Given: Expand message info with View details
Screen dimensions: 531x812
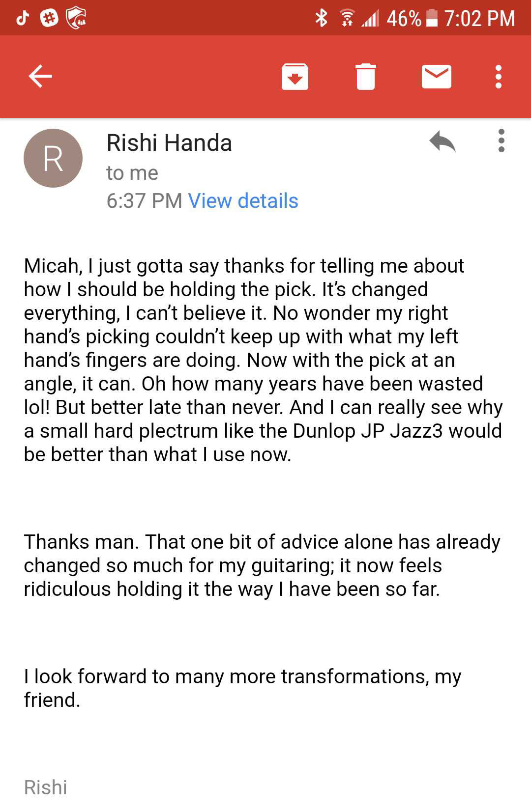Looking at the screenshot, I should coord(243,201).
